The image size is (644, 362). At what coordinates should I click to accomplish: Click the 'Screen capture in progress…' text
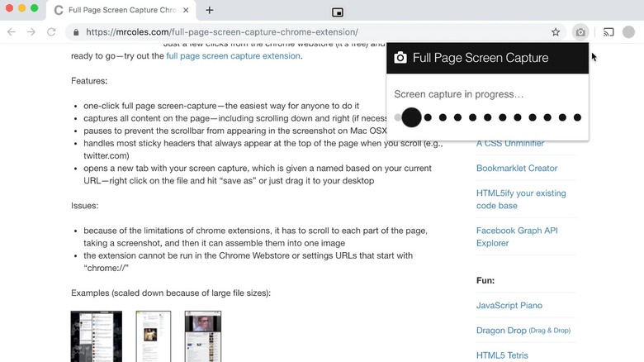point(459,94)
